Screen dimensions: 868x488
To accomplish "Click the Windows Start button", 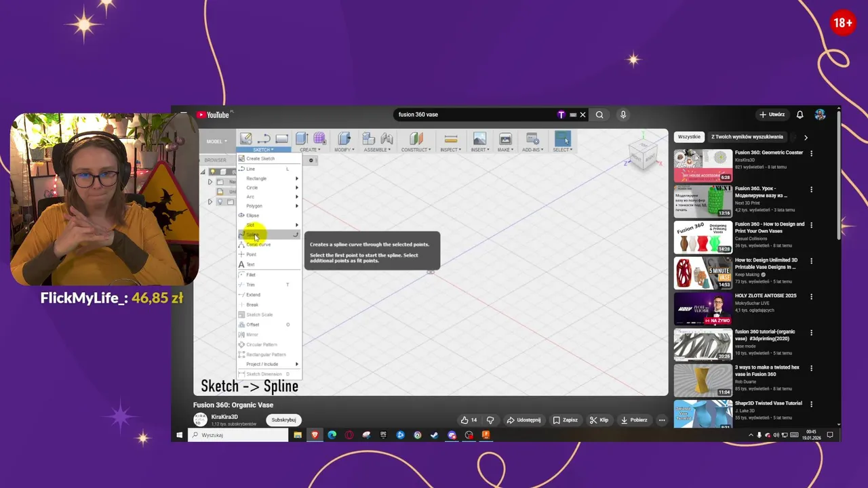I will 179,435.
